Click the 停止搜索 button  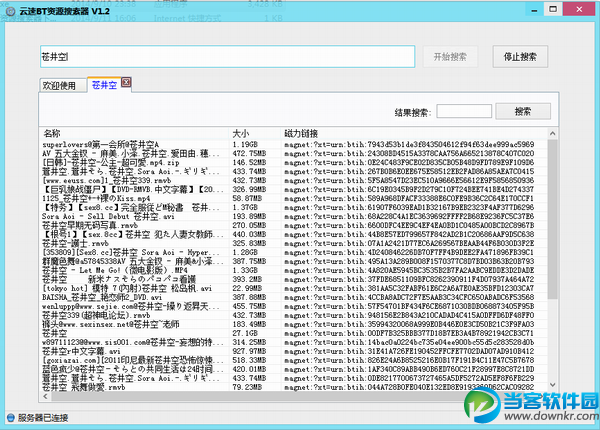tap(520, 57)
